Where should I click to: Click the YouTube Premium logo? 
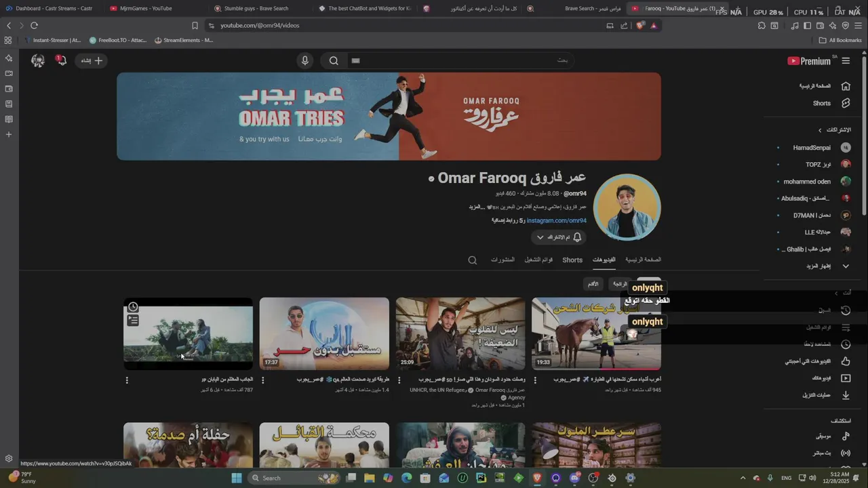point(809,61)
